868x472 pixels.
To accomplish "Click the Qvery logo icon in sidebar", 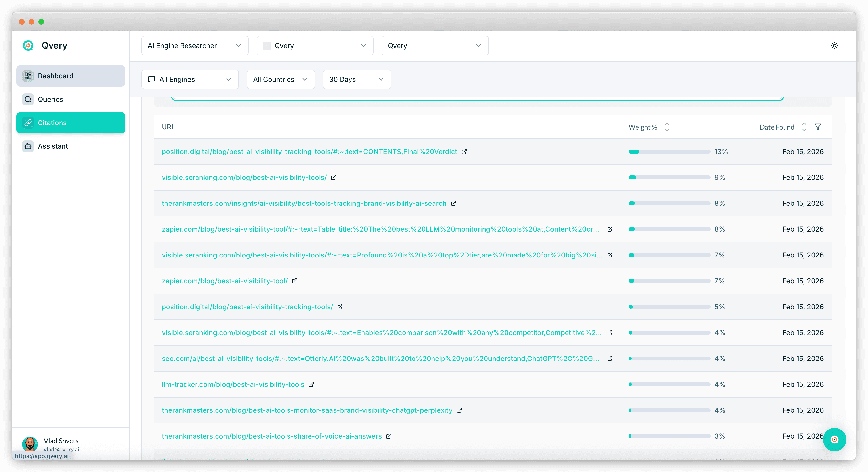I will coord(28,45).
